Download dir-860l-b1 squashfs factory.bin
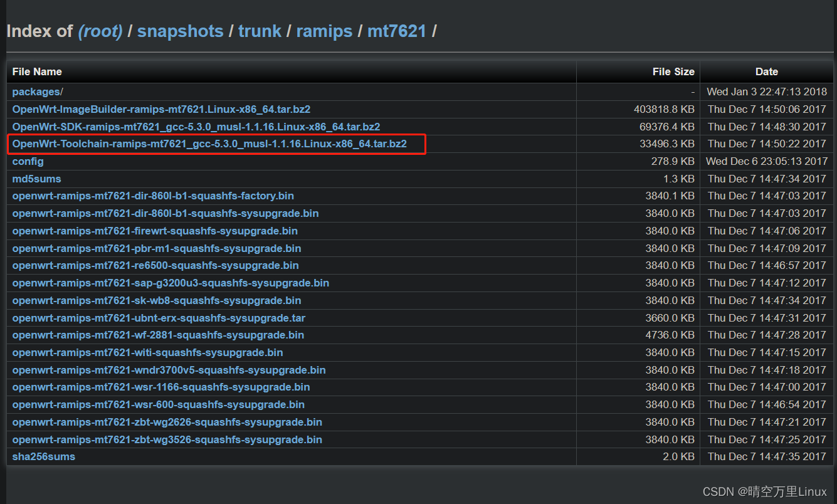Viewport: 837px width, 504px height. [153, 196]
